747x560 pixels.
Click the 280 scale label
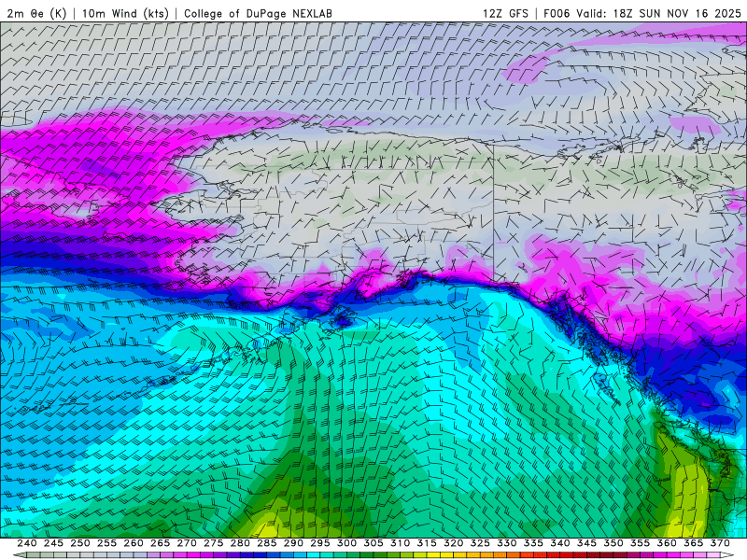(x=240, y=543)
